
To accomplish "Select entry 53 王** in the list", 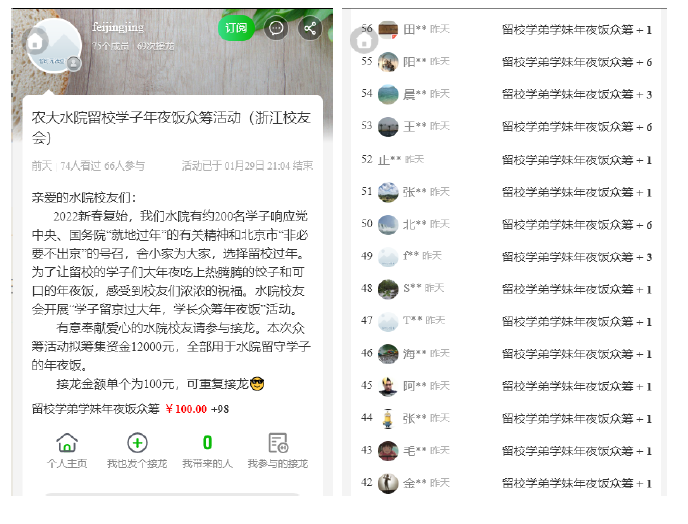I will pos(506,126).
